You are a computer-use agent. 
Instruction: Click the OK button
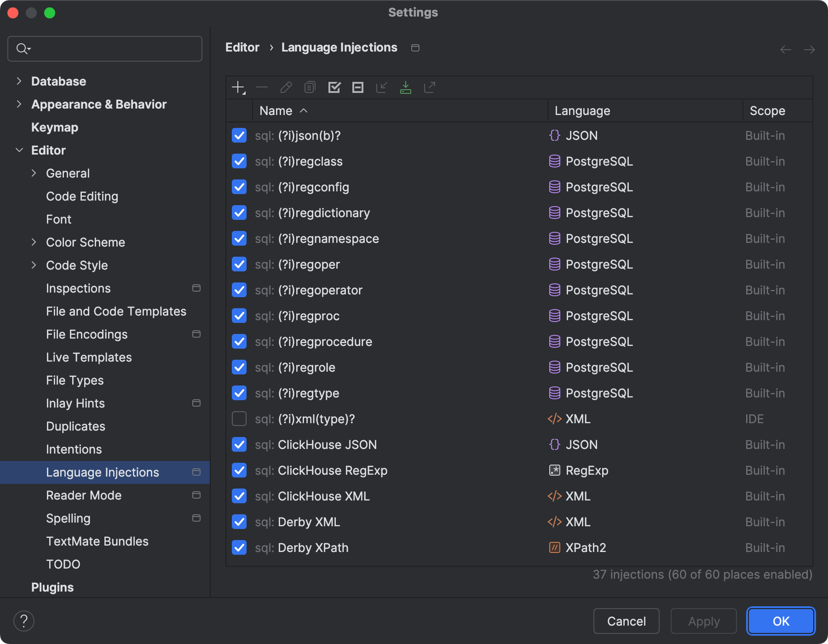[780, 621]
